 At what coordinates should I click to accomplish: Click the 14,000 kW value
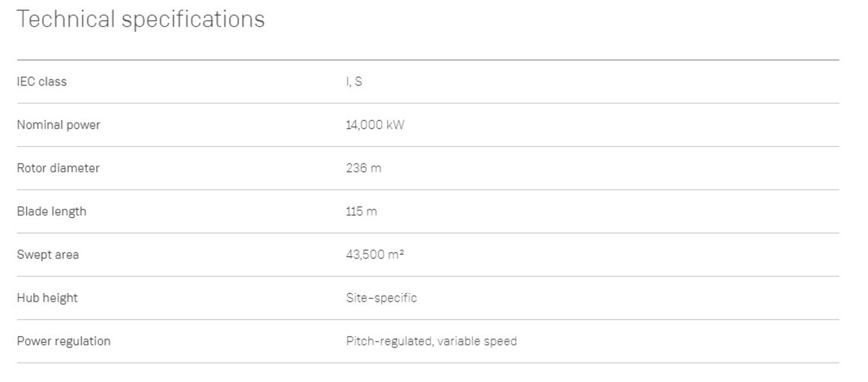click(375, 125)
